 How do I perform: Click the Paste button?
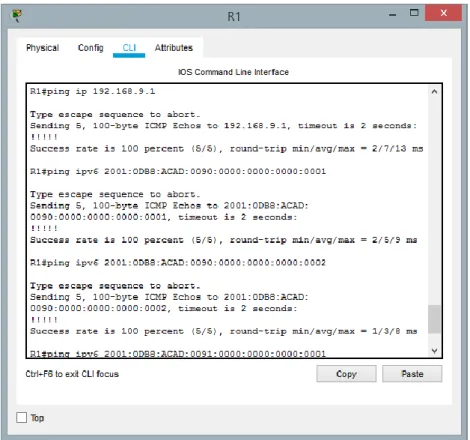pos(412,374)
